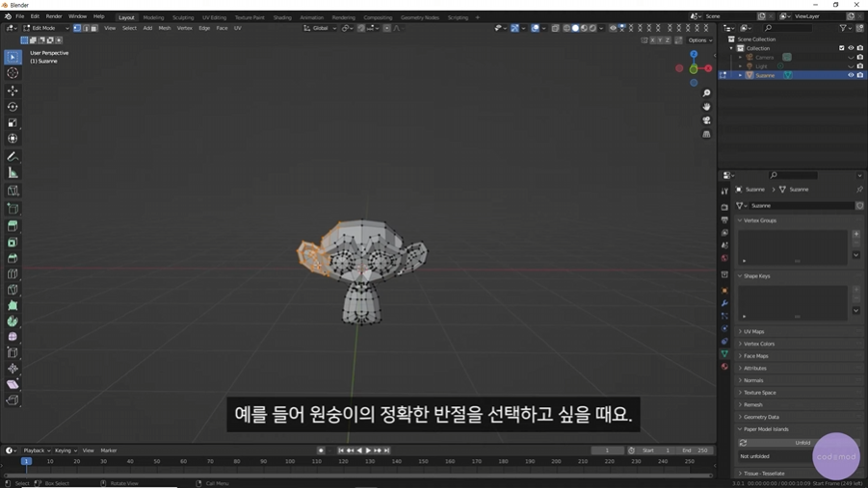Select the Spin tool
Image resolution: width=868 pixels, height=488 pixels.
(13, 321)
